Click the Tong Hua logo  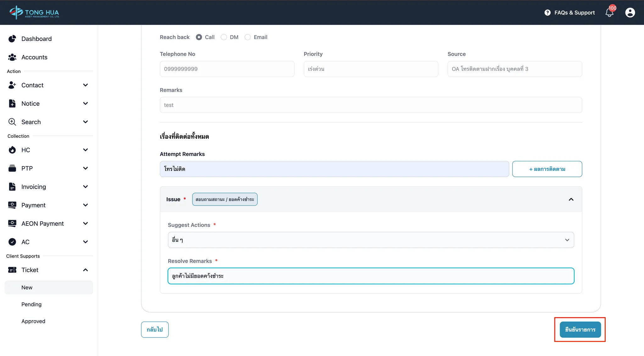(x=34, y=13)
